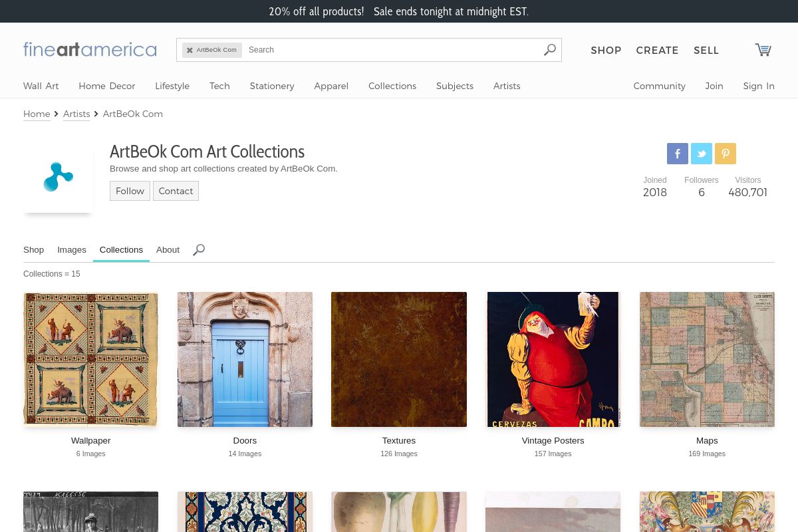This screenshot has width=798, height=532.
Task: Switch to the Shop tab
Action: [33, 250]
